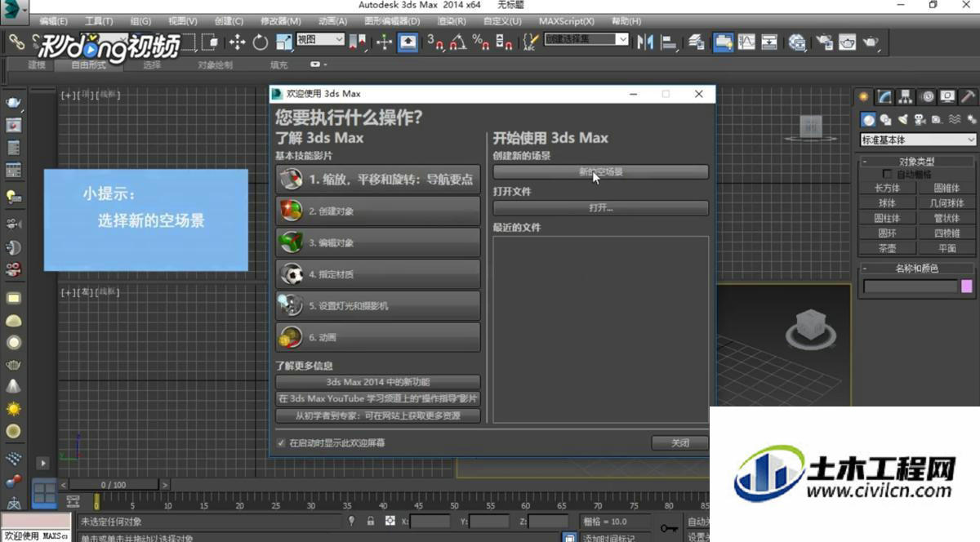Open the MAXScript(X) menu

pyautogui.click(x=567, y=21)
